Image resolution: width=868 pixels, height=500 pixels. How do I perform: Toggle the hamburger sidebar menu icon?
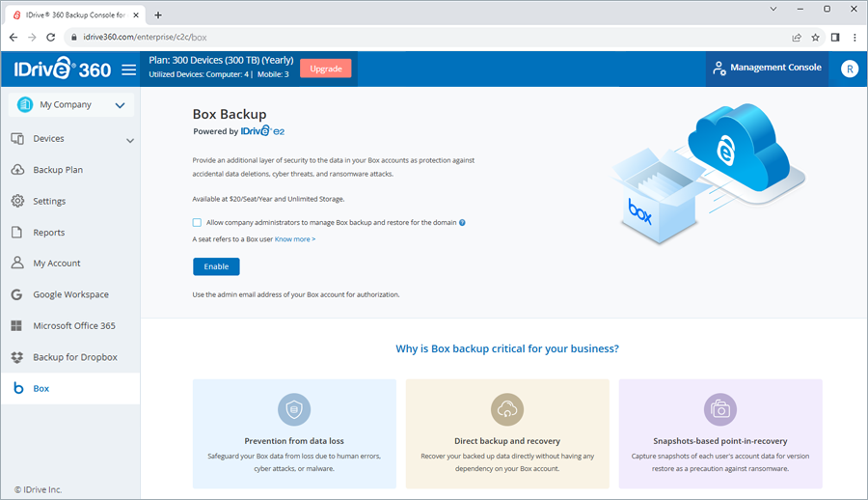[x=129, y=69]
